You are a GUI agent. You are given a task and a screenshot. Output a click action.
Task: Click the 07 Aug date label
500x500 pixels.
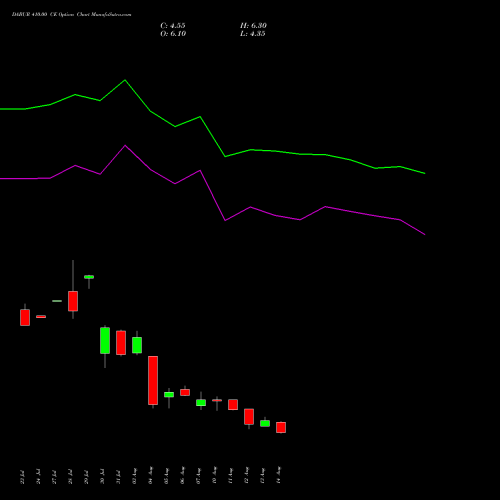(x=198, y=476)
